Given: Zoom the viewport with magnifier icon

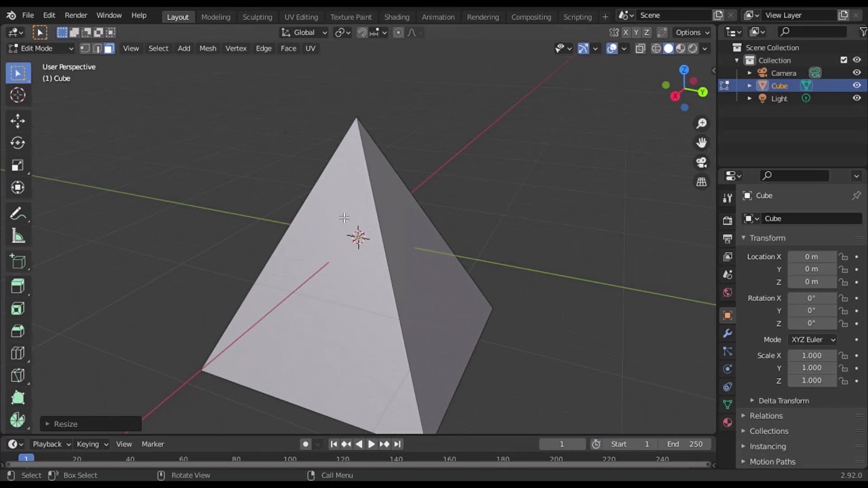Looking at the screenshot, I should coord(701,123).
